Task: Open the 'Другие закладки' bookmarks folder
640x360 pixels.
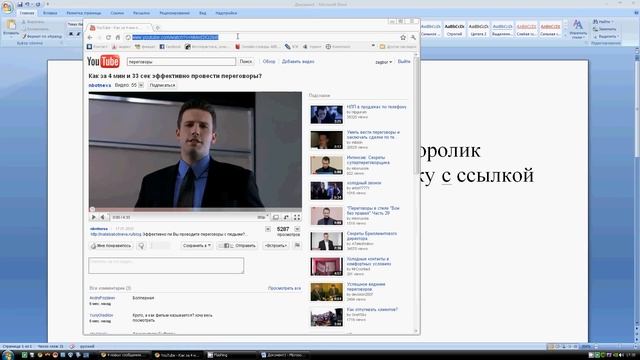Action: (398, 47)
